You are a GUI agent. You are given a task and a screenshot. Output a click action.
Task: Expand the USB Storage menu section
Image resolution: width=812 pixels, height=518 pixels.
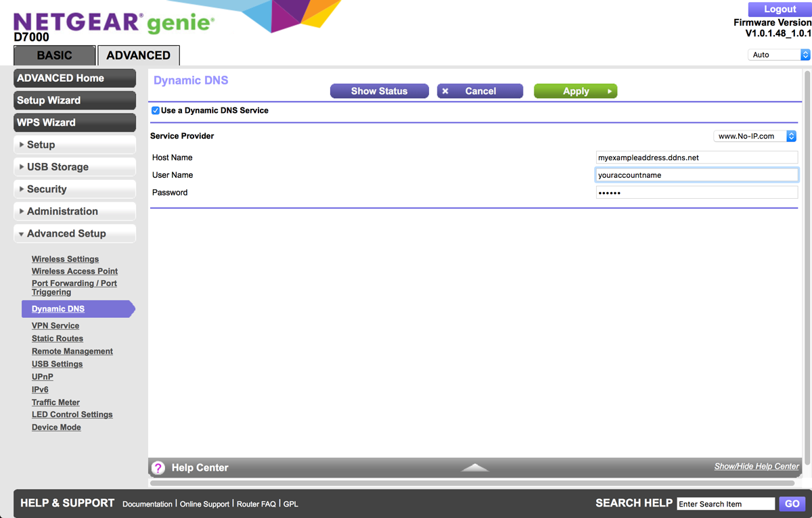click(x=74, y=167)
